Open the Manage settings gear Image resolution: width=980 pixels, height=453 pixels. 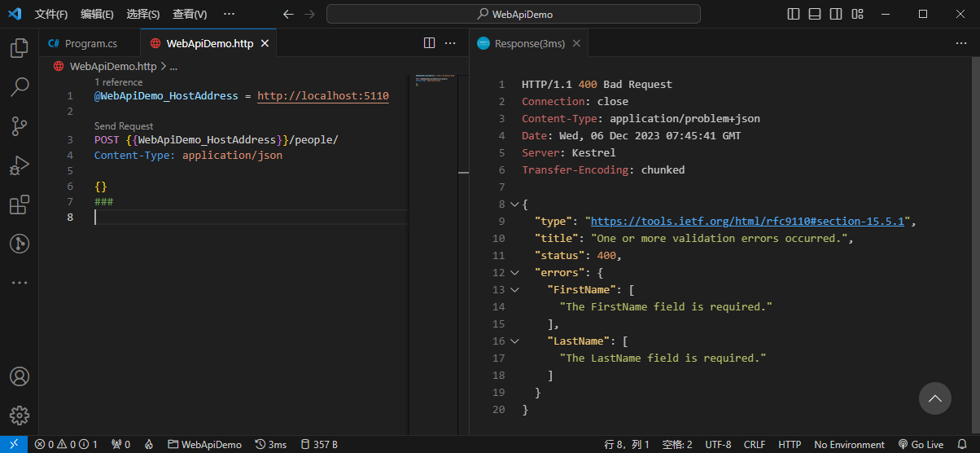19,416
